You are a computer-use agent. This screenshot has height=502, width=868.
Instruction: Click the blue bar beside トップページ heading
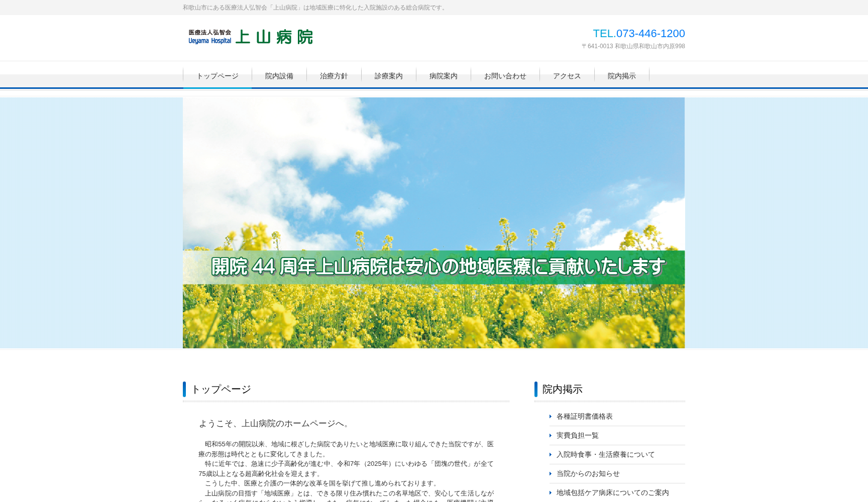click(x=185, y=389)
